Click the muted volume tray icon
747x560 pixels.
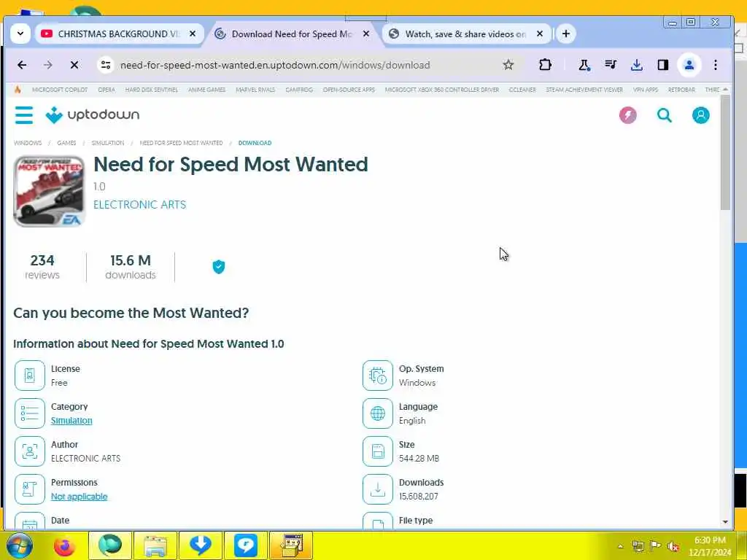(x=673, y=546)
